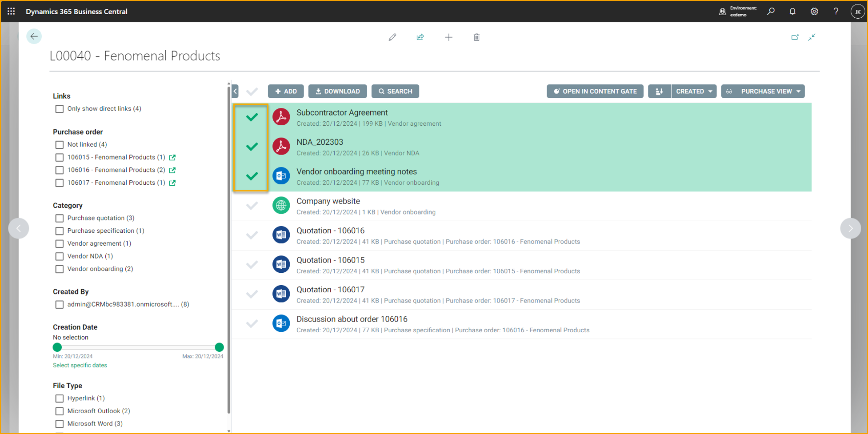Check the Purchase quotation category filter

[x=60, y=218]
